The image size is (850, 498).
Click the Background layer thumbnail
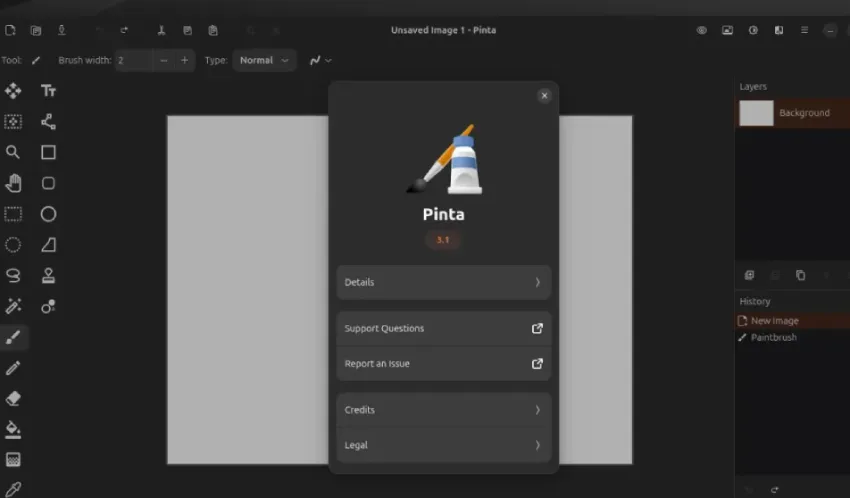pos(756,113)
